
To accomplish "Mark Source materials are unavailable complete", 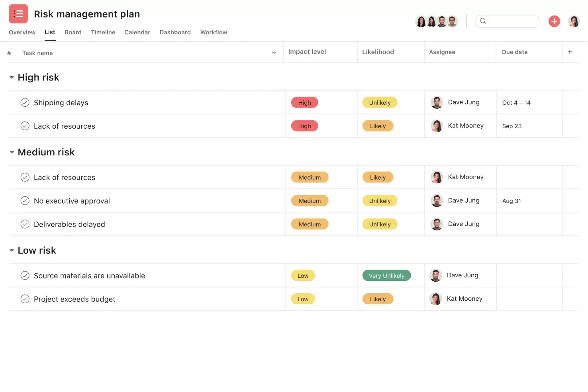I will [x=25, y=275].
